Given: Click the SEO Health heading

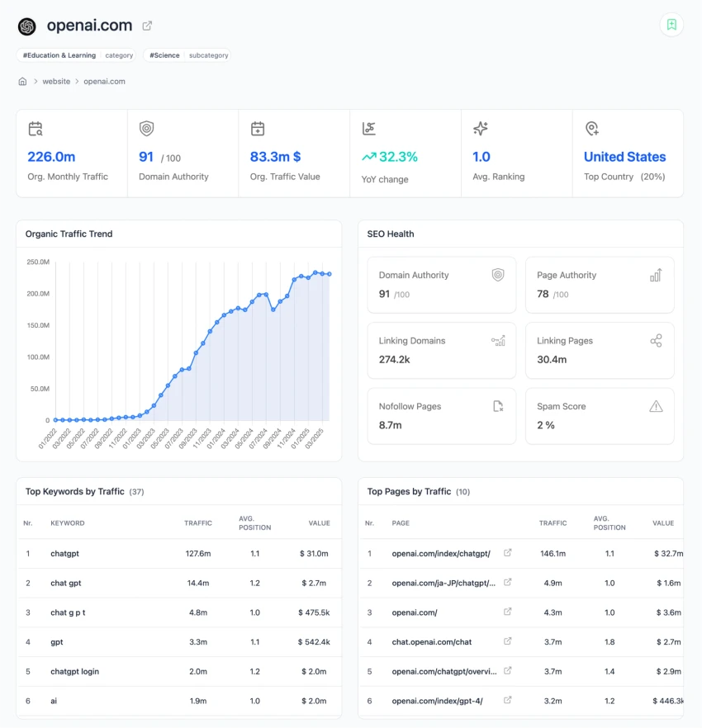Looking at the screenshot, I should tap(391, 234).
